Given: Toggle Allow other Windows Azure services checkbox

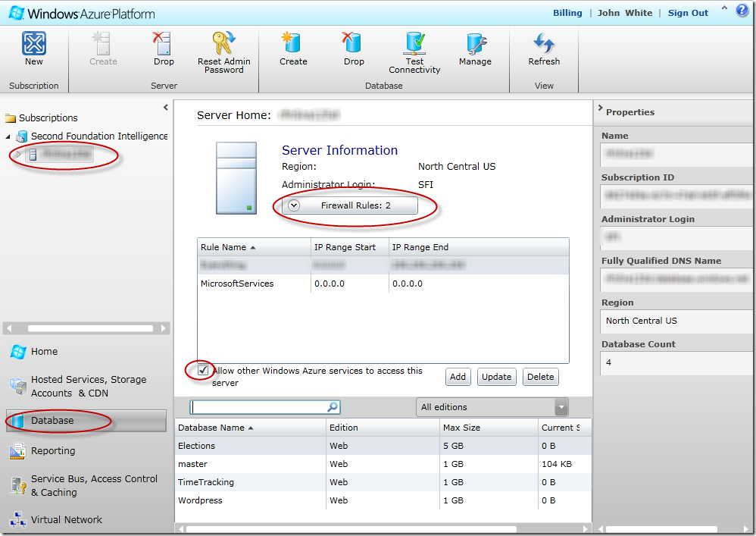Looking at the screenshot, I should coord(203,371).
